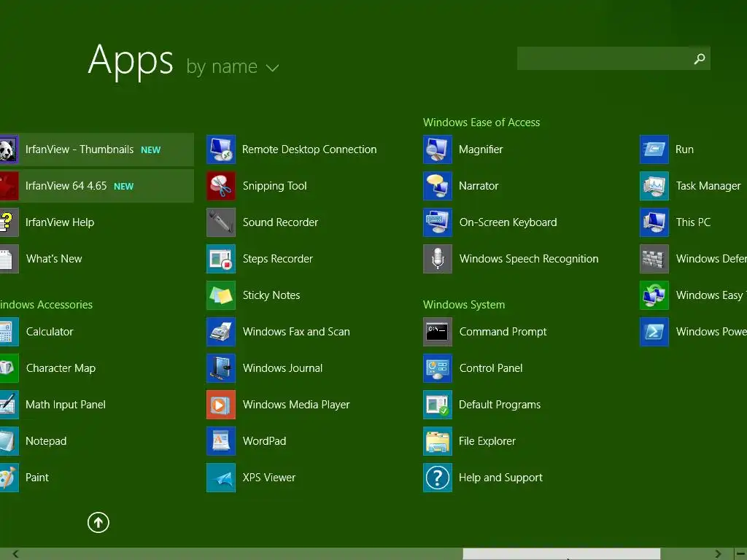Launch Windows Fax and Scan icon
Image resolution: width=747 pixels, height=560 pixels.
220,332
